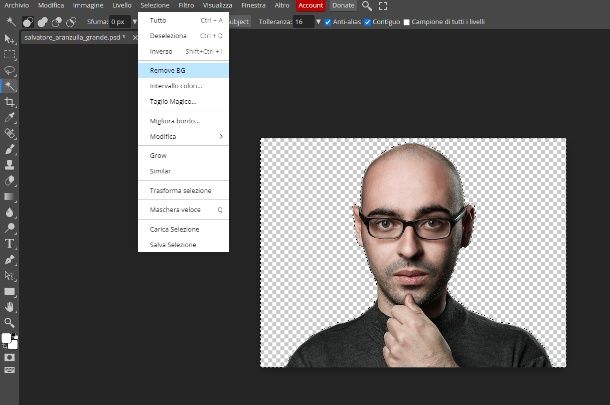
Task: Activate the Zoom magnifier tool in the left toolbar
Action: point(10,322)
